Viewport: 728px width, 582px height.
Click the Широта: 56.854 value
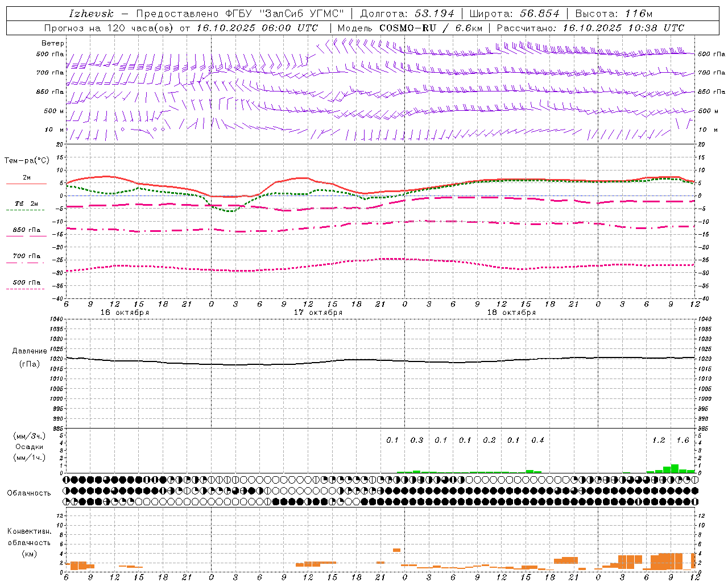[x=515, y=14]
